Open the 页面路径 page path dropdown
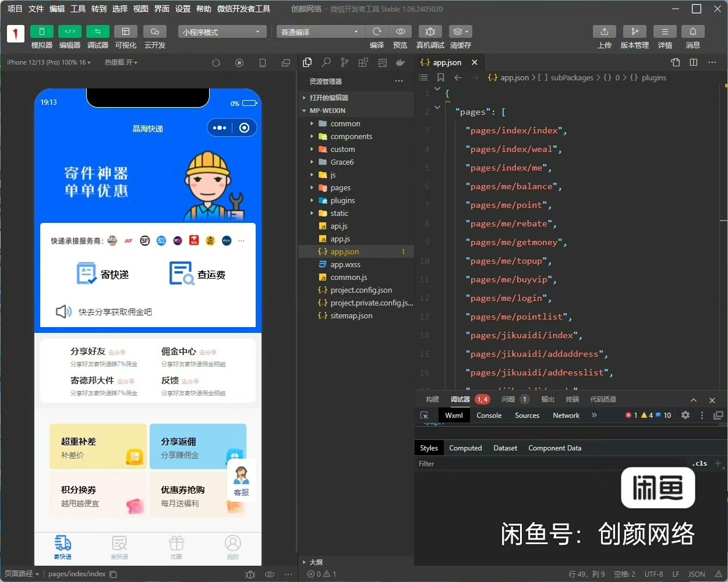Viewport: 728px width, 582px height. tap(22, 574)
